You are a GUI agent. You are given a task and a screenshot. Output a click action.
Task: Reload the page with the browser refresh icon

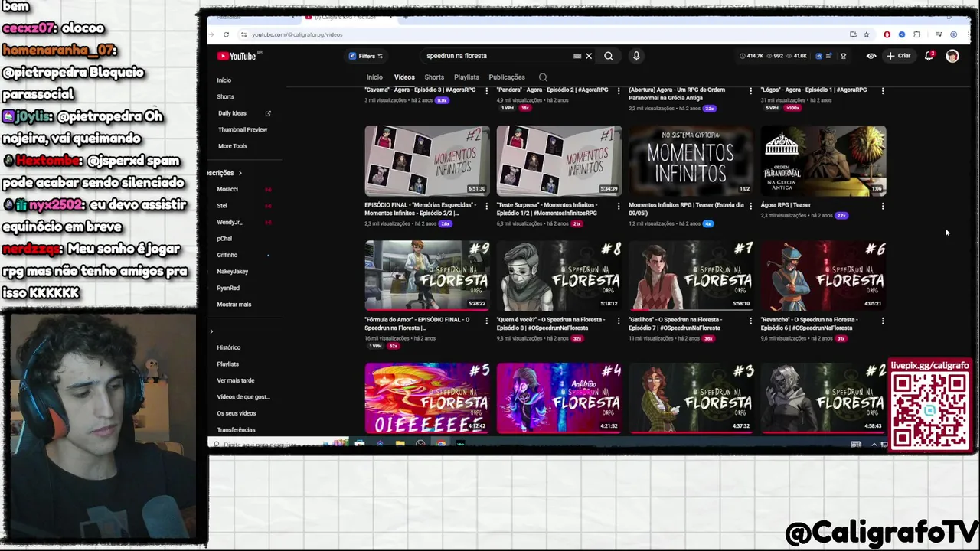click(x=226, y=34)
